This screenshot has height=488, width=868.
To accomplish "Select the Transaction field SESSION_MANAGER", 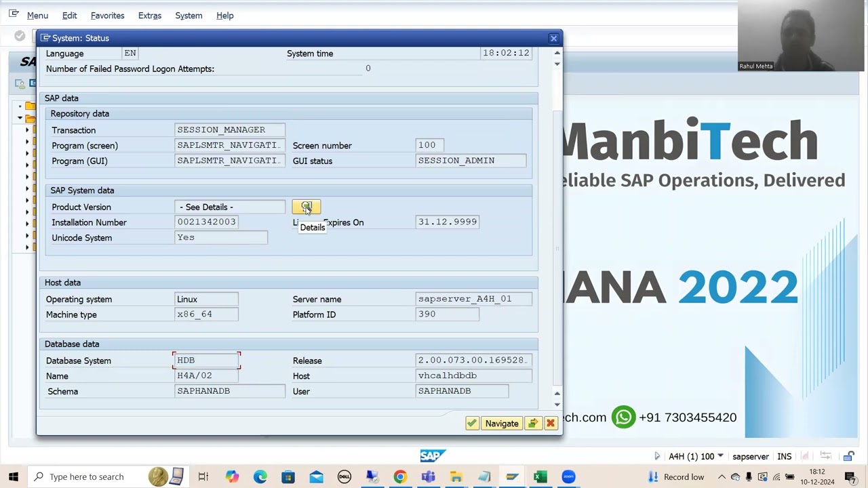I will [230, 129].
